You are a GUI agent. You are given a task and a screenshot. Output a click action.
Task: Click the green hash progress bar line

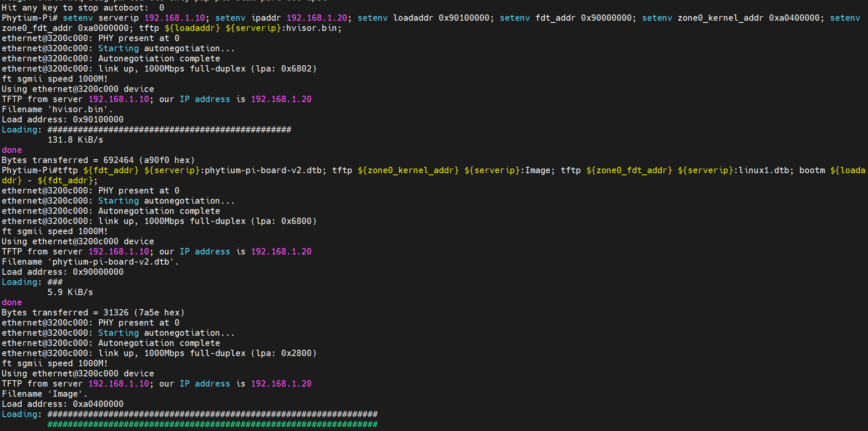pyautogui.click(x=212, y=424)
